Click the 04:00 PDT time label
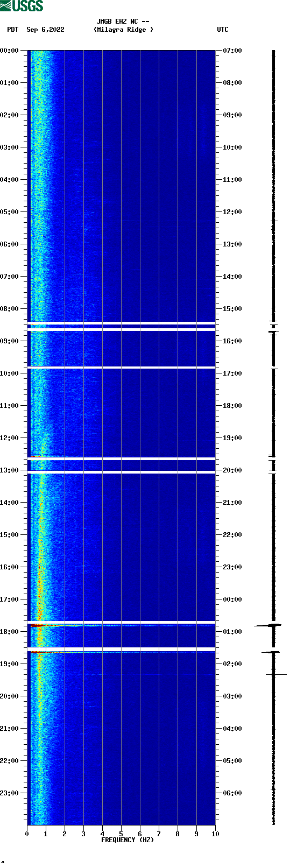This screenshot has height=868, width=297. coord(10,180)
